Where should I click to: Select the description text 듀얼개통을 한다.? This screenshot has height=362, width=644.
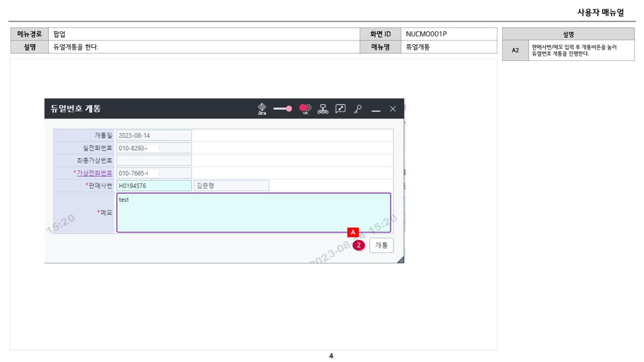pos(76,46)
